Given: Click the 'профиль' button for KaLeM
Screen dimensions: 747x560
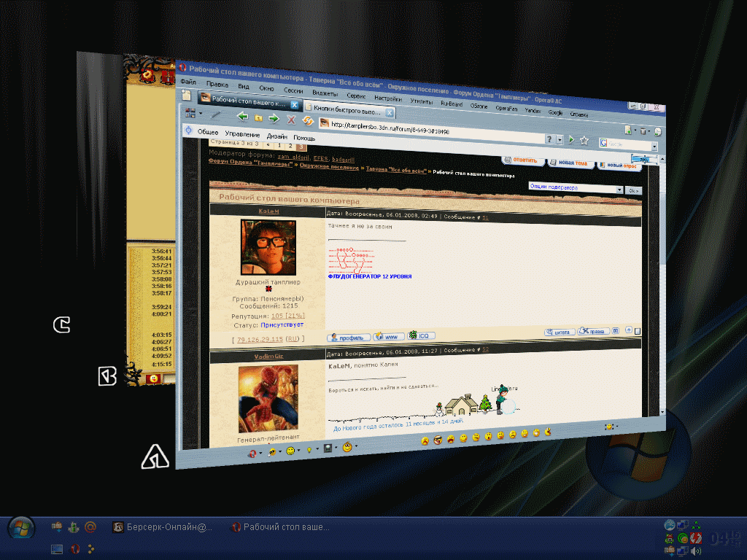Looking at the screenshot, I should click(x=347, y=338).
